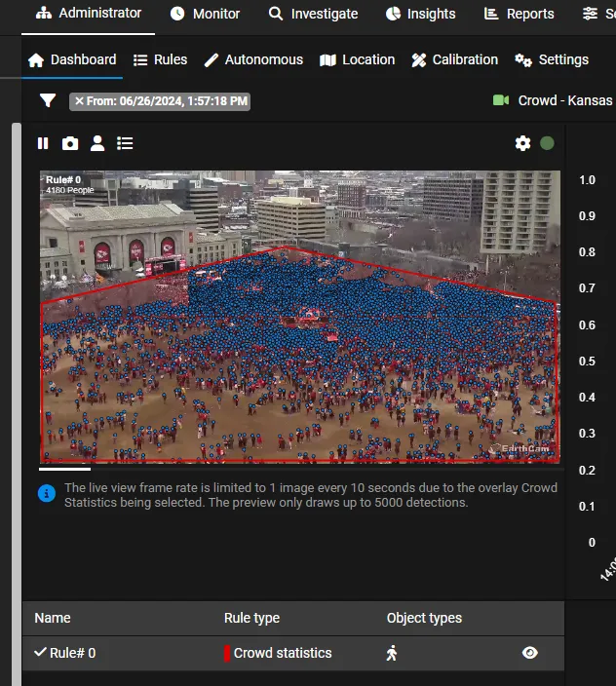This screenshot has width=616, height=686.
Task: Open the live view gear settings
Action: pos(522,143)
